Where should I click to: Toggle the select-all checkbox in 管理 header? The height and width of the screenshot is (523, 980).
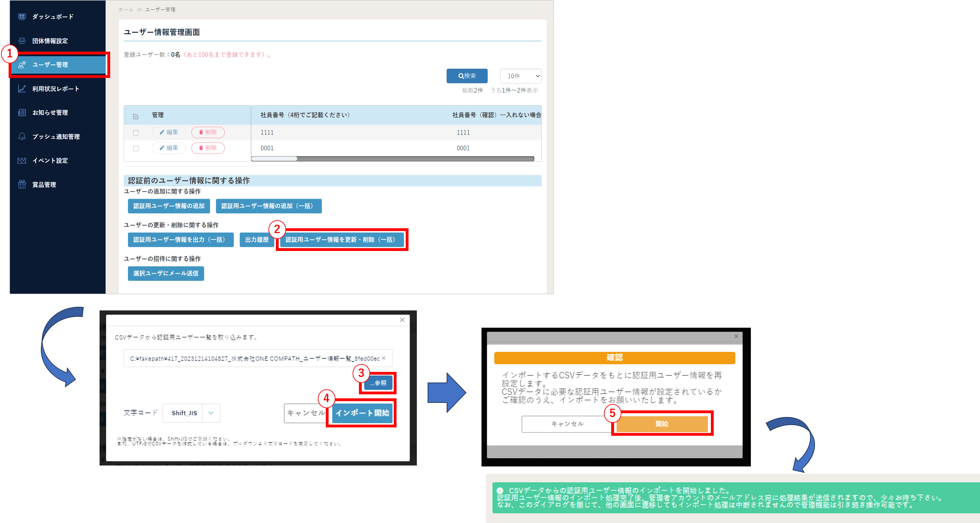point(136,116)
